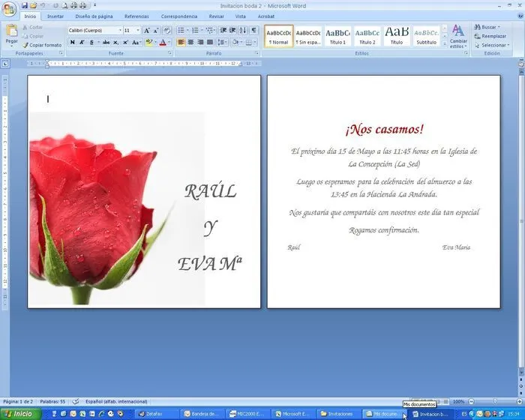This screenshot has width=525, height=420.
Task: Expand the Seleccionar dropdown
Action: (x=492, y=45)
